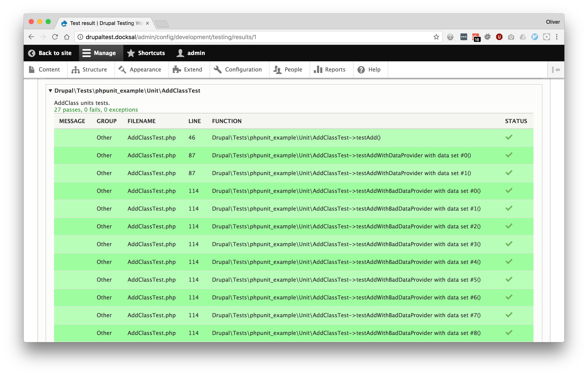
Task: Click the browser home icon
Action: pos(67,37)
